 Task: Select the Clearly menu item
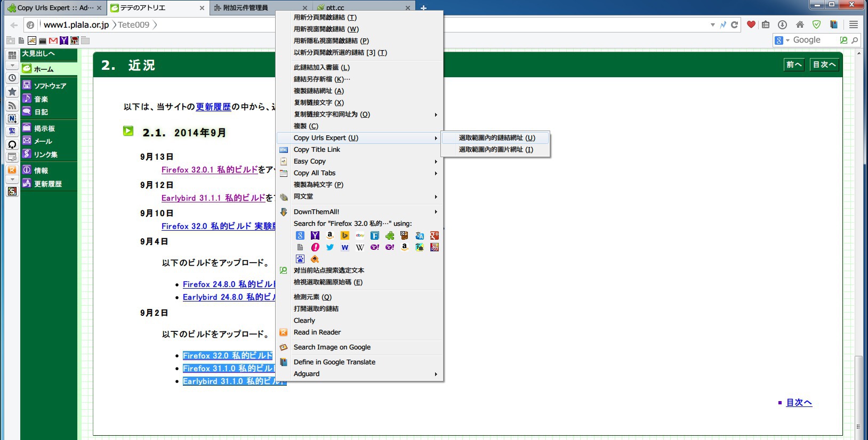[360, 321]
